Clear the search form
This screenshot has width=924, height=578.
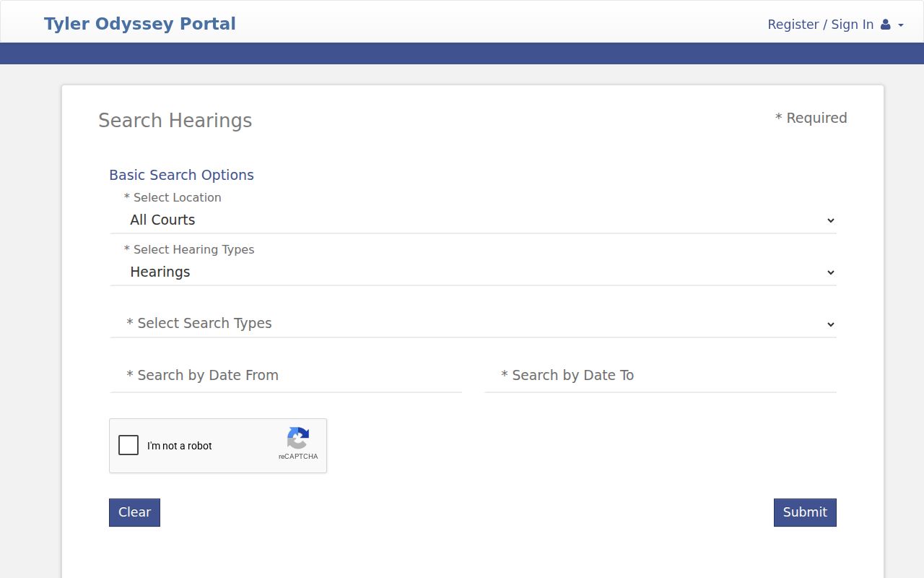coord(134,512)
